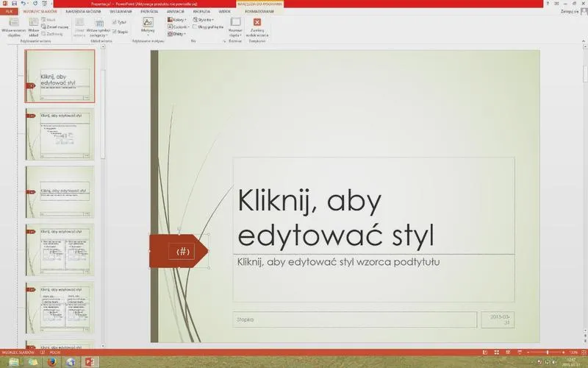This screenshot has width=588, height=368.
Task: Click the folder icon in taskbar
Action: (x=33, y=362)
